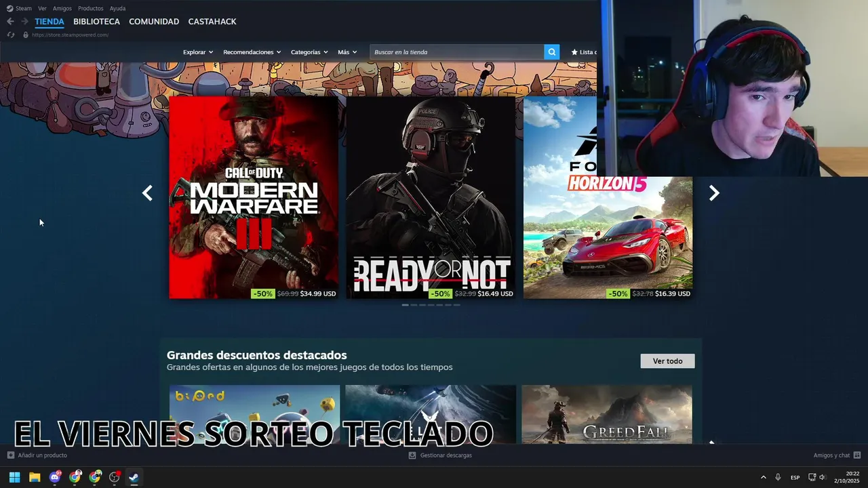
Task: Open the Biped discount thumbnail
Action: 254,414
